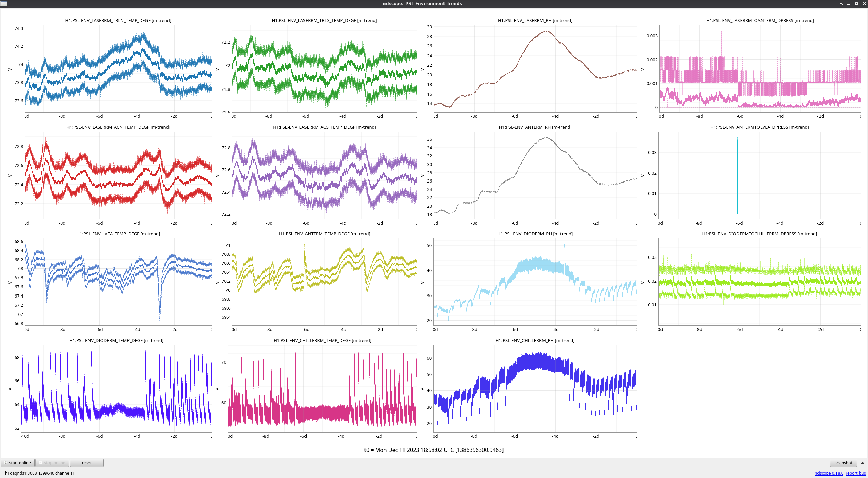
Task: Click the h1daqnds1:8088 server status text
Action: click(21, 473)
